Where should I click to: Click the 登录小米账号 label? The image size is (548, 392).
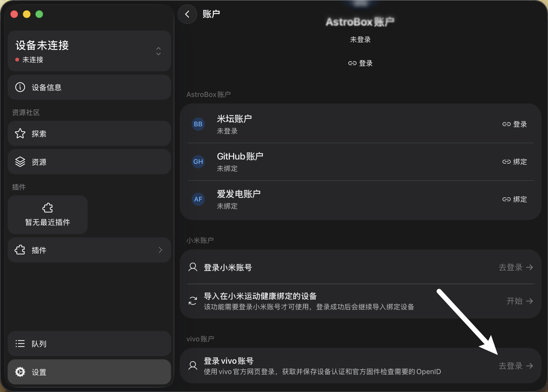(x=228, y=267)
